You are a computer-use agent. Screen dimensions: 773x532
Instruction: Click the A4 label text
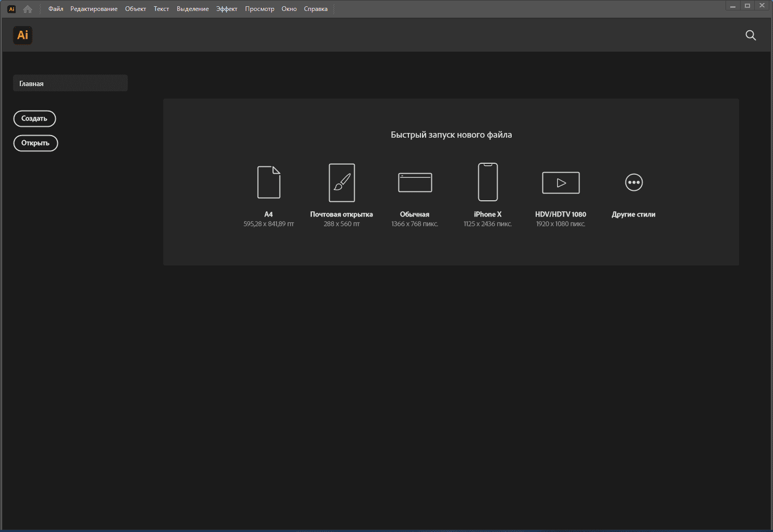coord(269,214)
